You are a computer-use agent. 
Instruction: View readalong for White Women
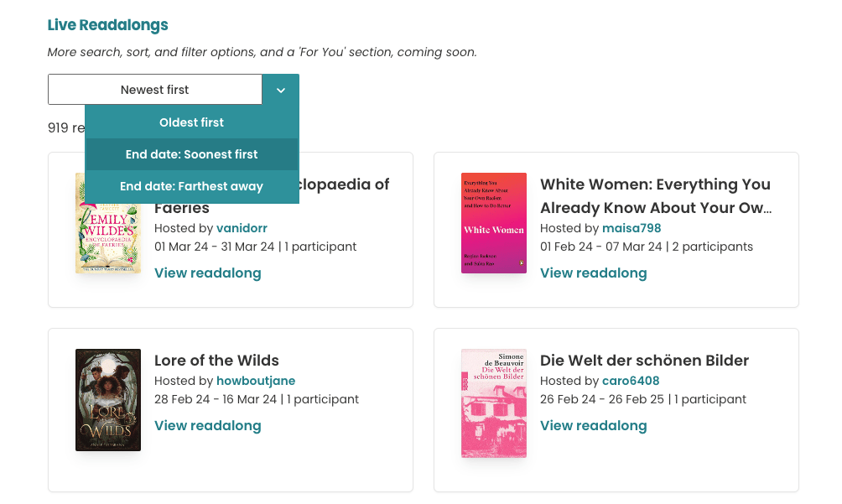(x=594, y=273)
